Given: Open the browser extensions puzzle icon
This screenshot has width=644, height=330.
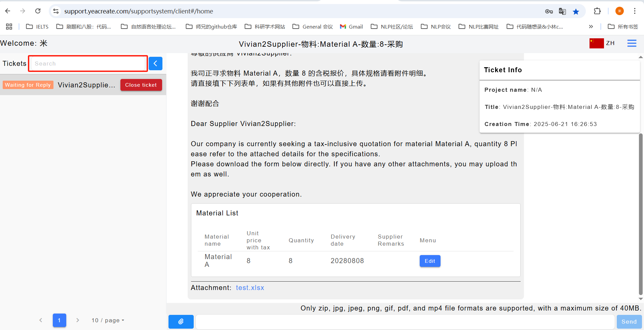Looking at the screenshot, I should pos(597,11).
